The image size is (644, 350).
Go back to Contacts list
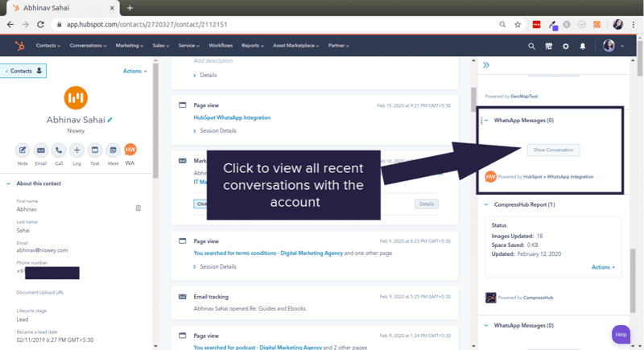tap(23, 71)
